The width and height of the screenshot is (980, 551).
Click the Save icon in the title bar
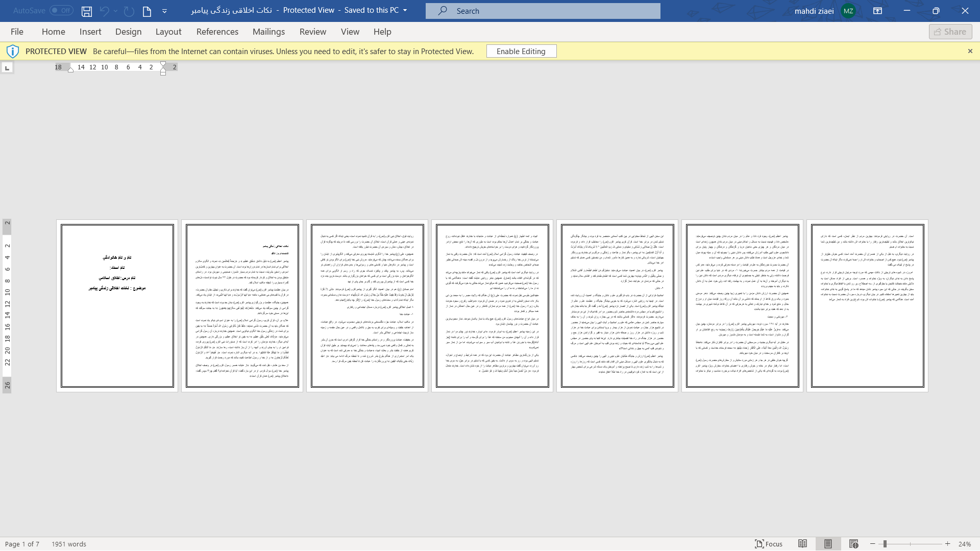click(x=87, y=11)
